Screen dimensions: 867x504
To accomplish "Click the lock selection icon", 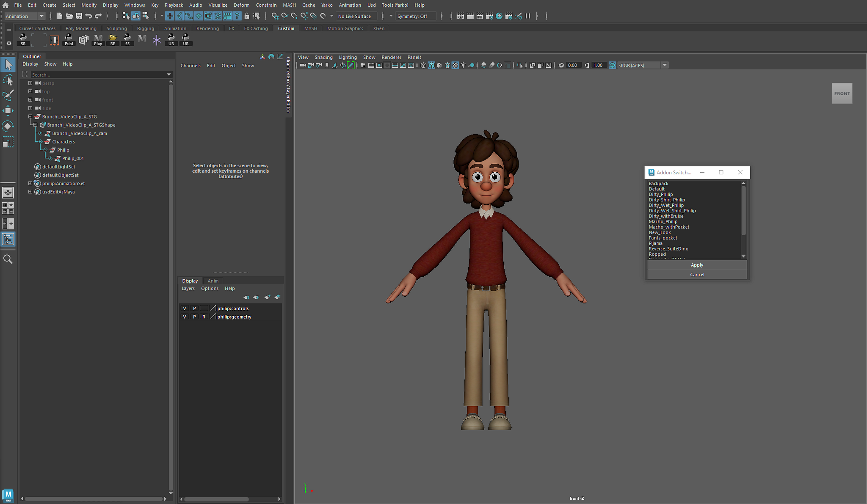I will (247, 16).
